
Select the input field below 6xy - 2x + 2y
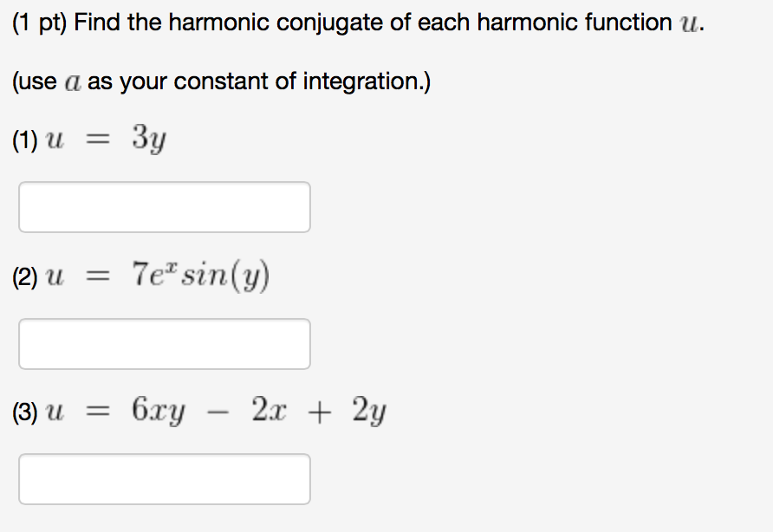(164, 478)
